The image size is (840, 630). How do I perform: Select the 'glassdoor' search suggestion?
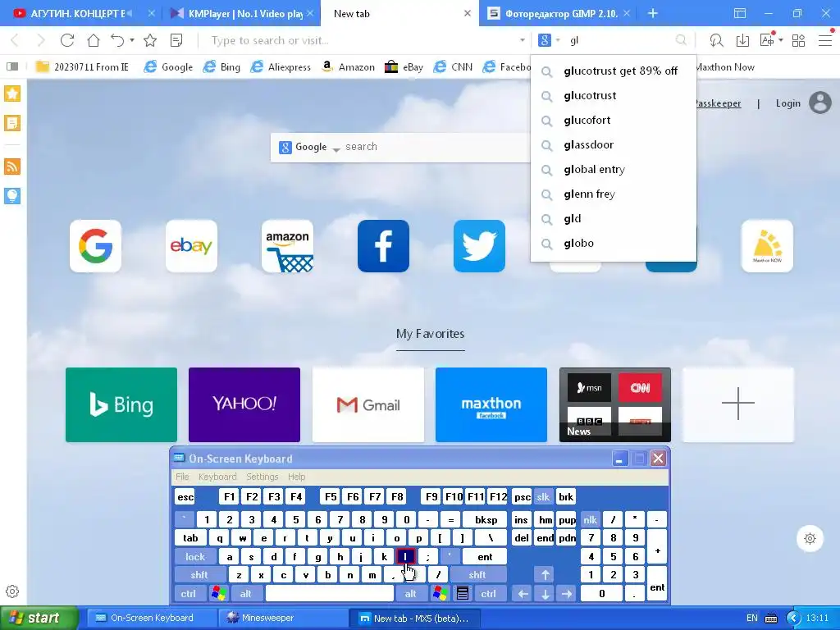point(614,144)
